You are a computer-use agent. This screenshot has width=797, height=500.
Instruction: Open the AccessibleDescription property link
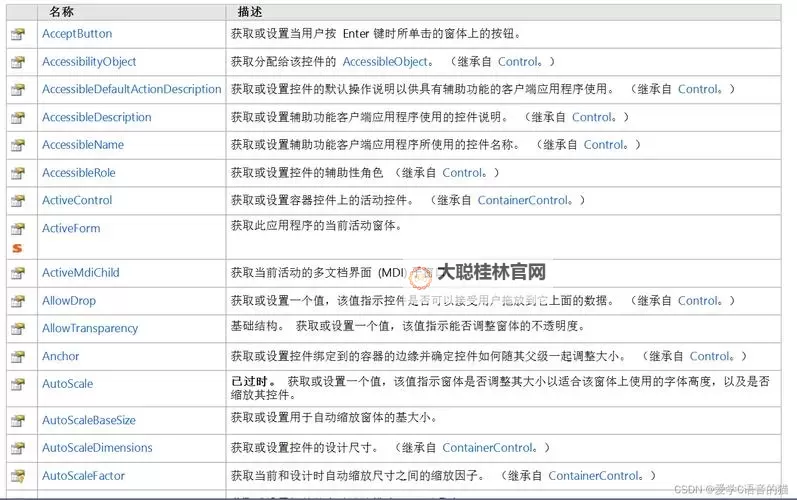[x=97, y=117]
